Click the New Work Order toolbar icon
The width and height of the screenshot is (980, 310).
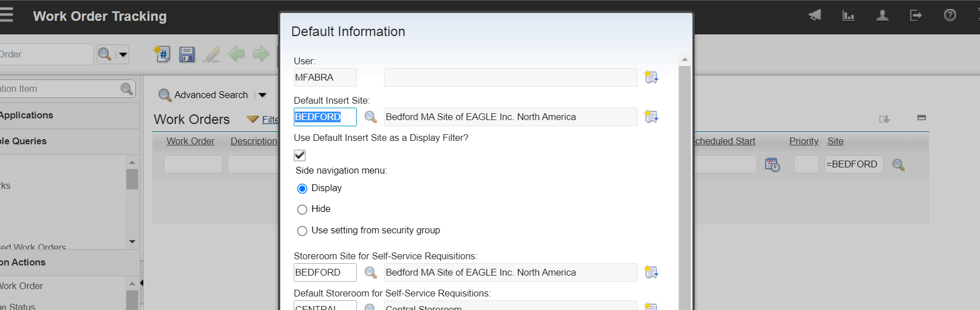[x=162, y=54]
